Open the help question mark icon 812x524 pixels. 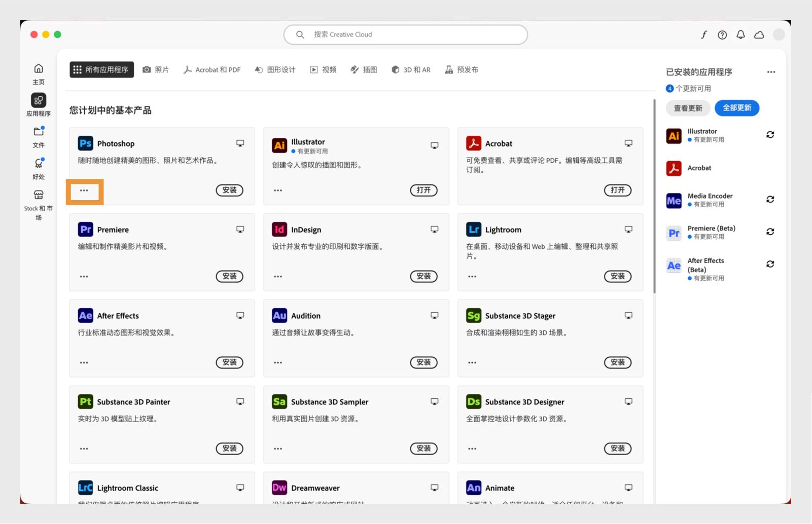[722, 34]
